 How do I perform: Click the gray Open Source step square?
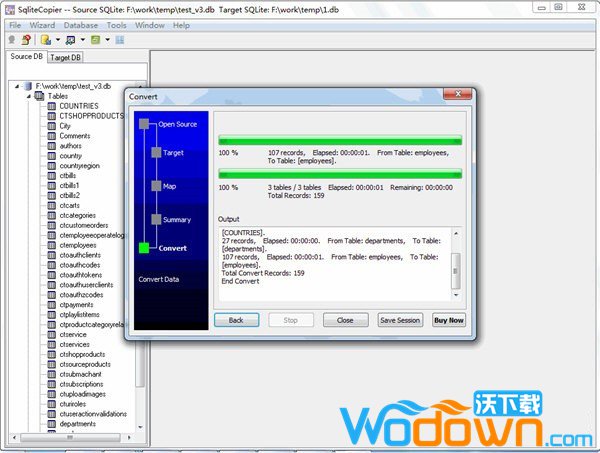click(x=144, y=124)
